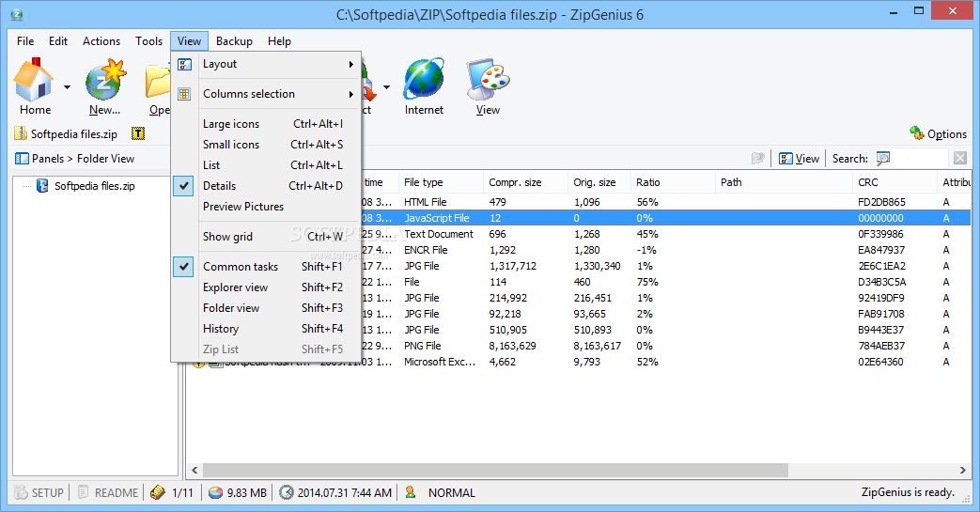Select Folder view in the View menu
This screenshot has height=512, width=980.
pyautogui.click(x=266, y=307)
